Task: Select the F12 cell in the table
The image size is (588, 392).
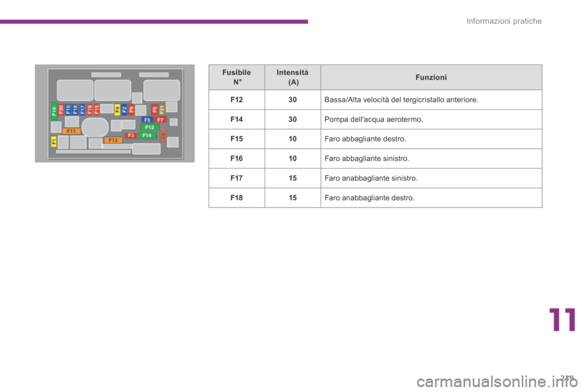Action: [x=236, y=100]
